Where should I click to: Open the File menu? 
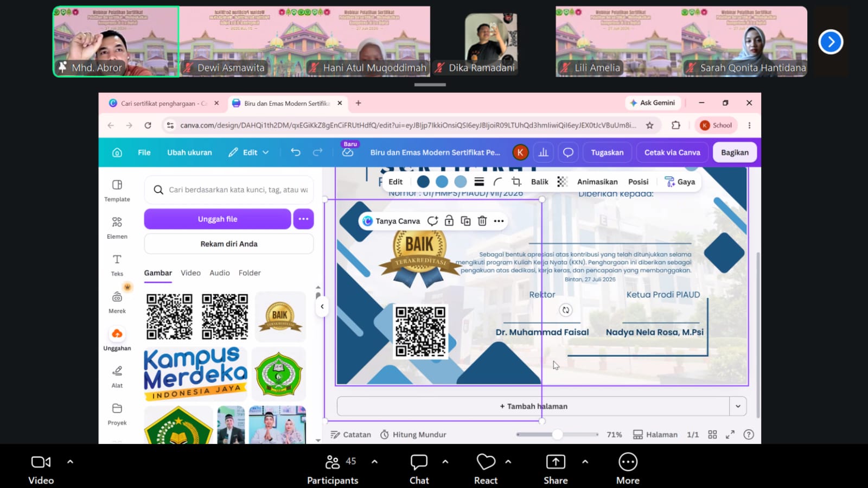144,153
